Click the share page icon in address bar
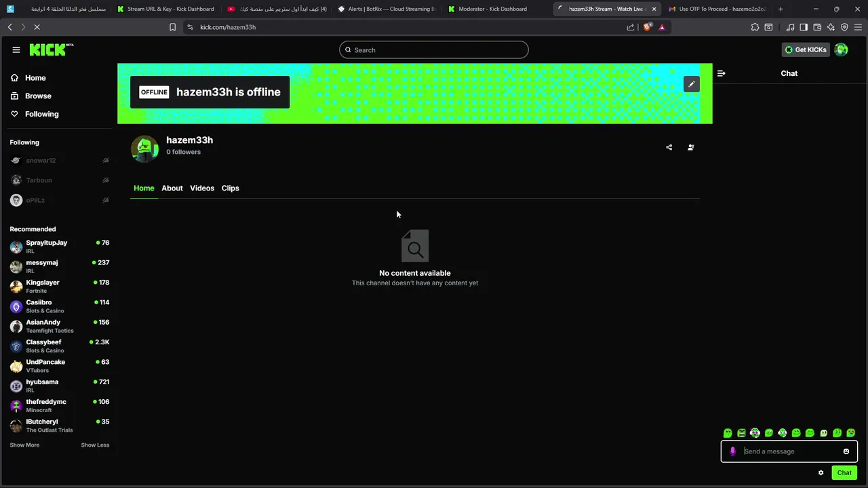 click(x=631, y=27)
